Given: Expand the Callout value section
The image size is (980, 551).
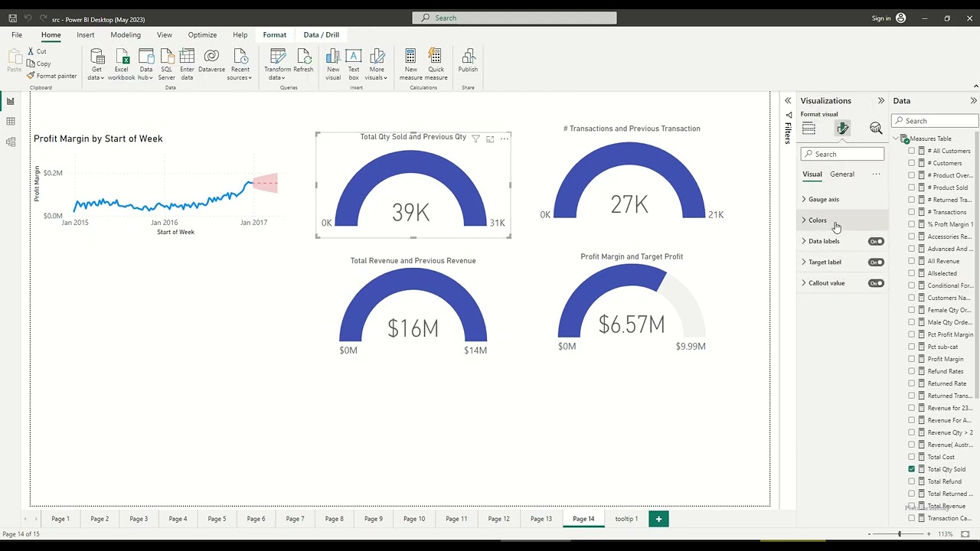Looking at the screenshot, I should [804, 283].
